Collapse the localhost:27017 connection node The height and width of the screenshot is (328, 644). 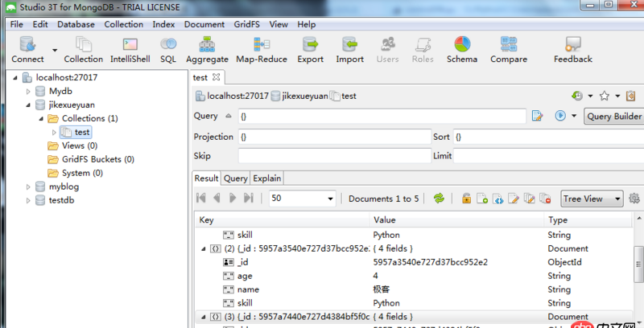coord(15,77)
